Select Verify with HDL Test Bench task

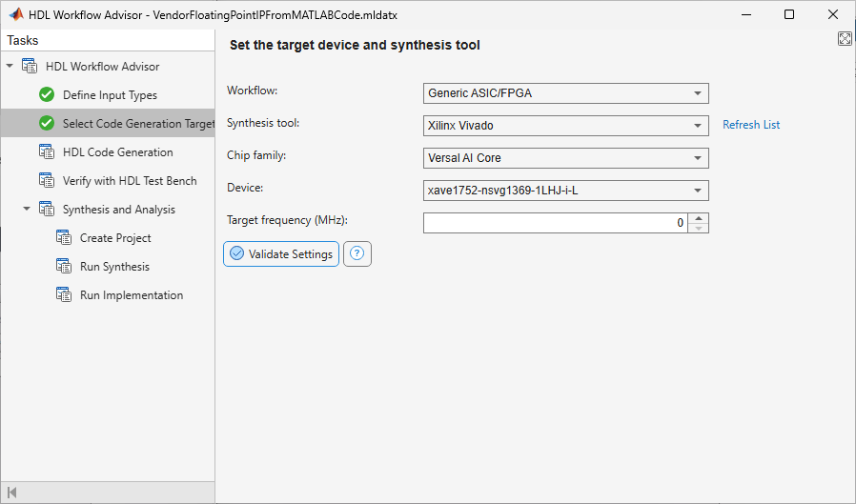pos(130,181)
